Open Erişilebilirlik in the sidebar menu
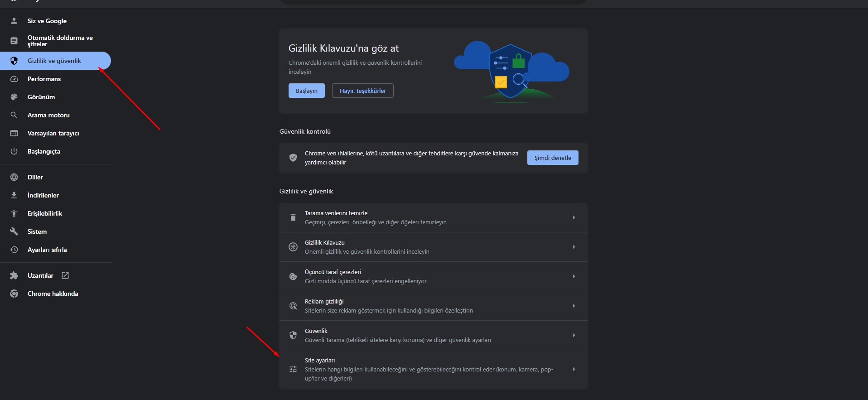 coord(45,213)
